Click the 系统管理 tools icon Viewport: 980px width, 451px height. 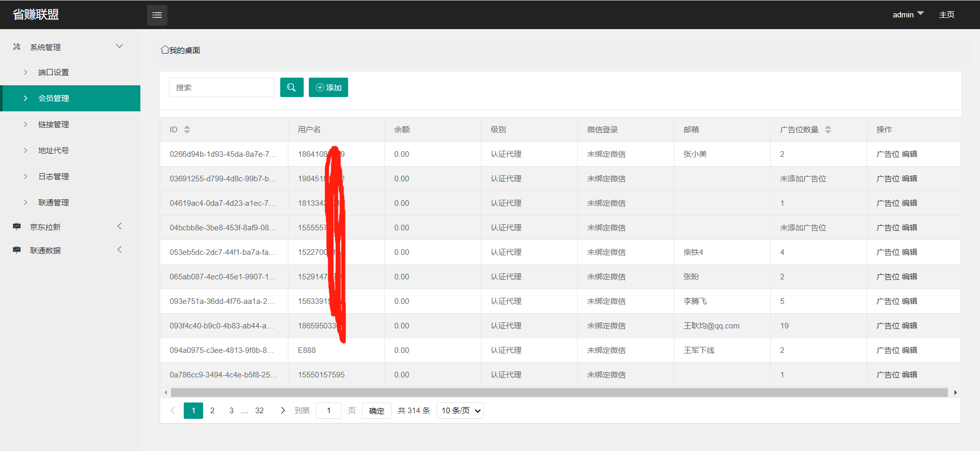click(x=17, y=46)
